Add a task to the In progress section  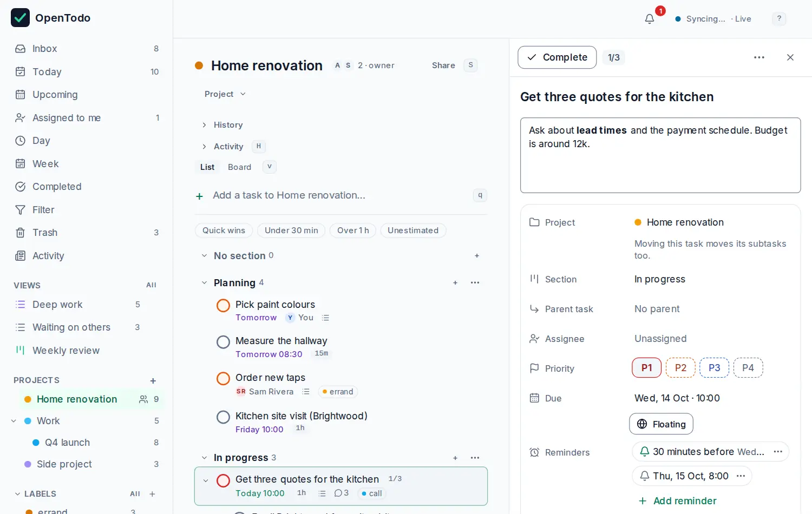coord(455,458)
